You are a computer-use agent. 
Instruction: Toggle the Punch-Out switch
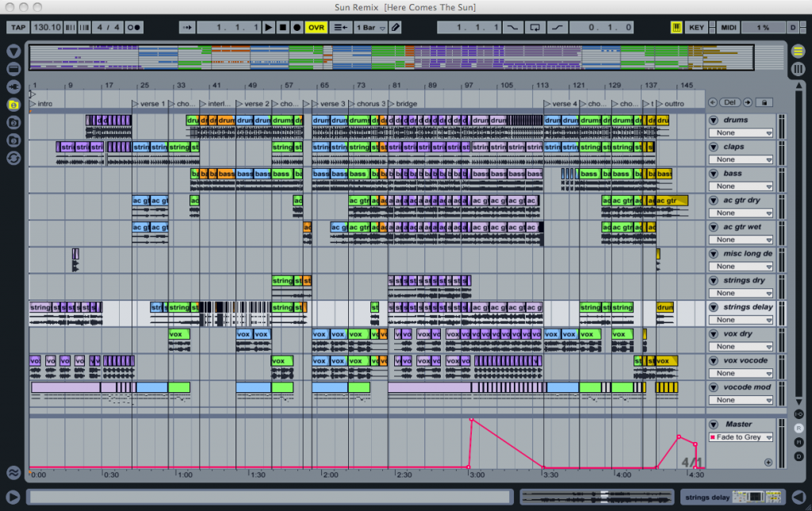click(x=557, y=28)
